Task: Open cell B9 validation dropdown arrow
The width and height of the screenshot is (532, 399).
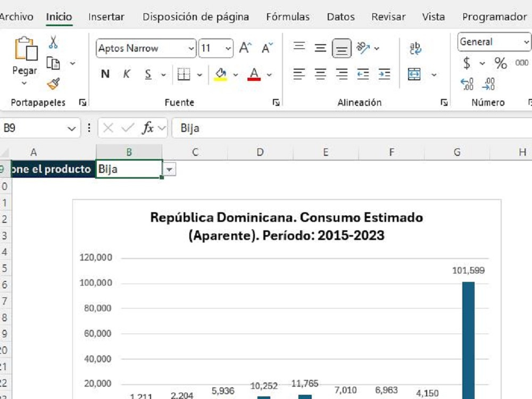Action: tap(169, 169)
